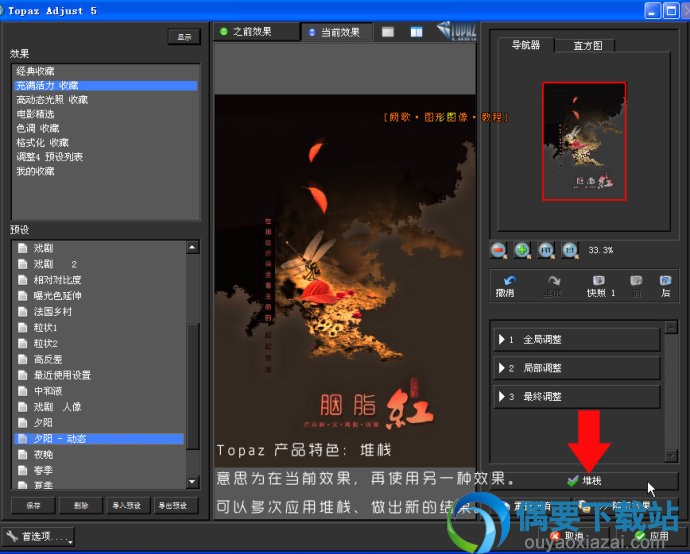Expand section 1 全局调整
The width and height of the screenshot is (690, 554).
click(x=577, y=340)
